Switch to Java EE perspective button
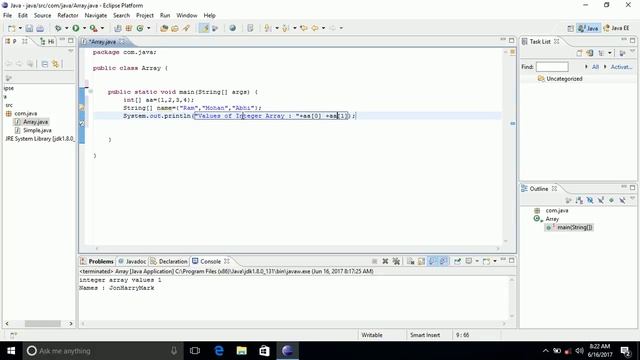The image size is (640, 360). pos(616,28)
